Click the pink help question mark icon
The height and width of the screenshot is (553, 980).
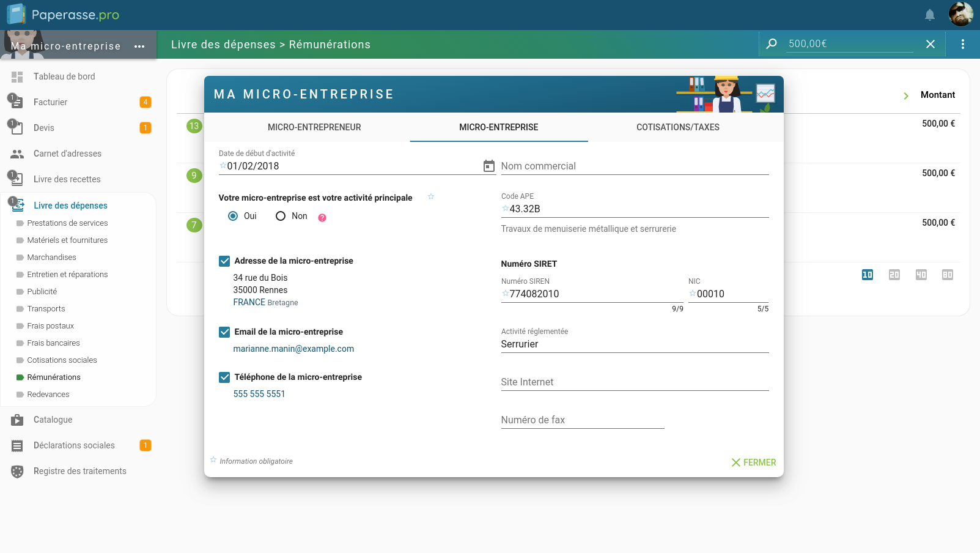pos(322,218)
